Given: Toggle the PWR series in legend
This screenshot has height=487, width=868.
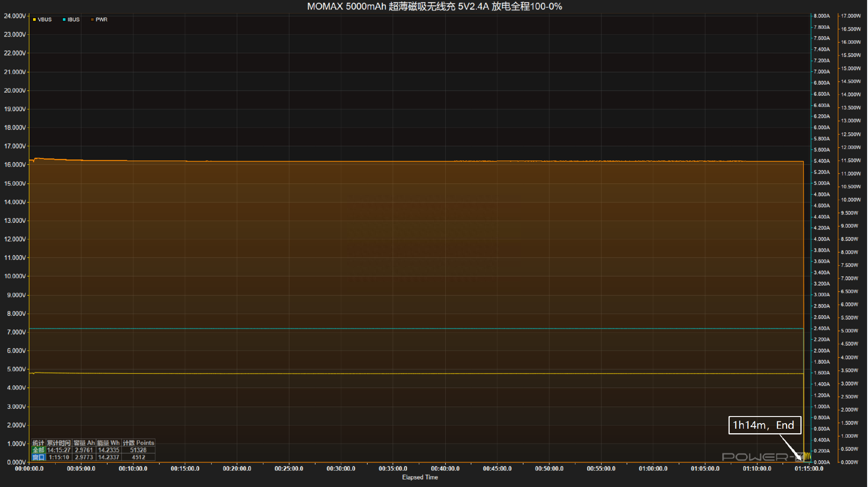Looking at the screenshot, I should (x=99, y=20).
